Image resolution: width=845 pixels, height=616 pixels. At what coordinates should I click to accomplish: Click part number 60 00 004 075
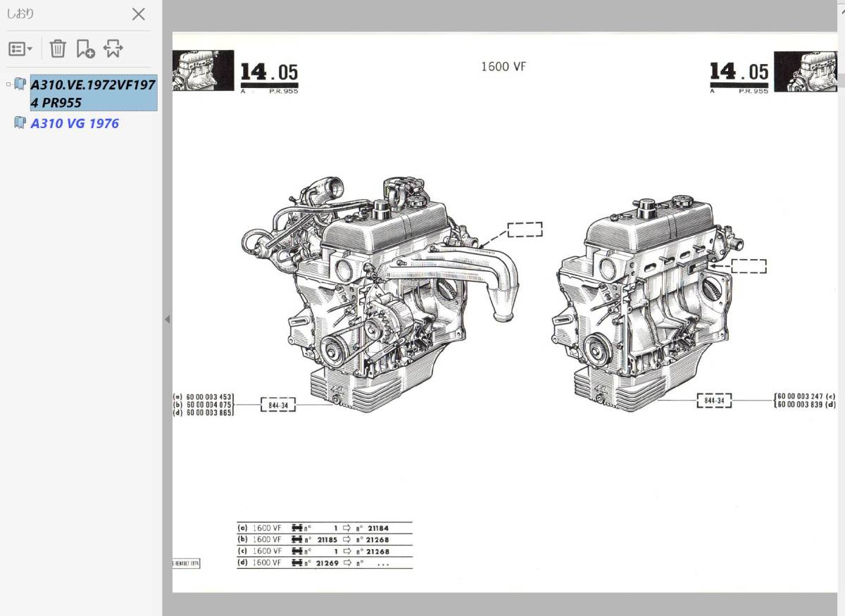[209, 405]
